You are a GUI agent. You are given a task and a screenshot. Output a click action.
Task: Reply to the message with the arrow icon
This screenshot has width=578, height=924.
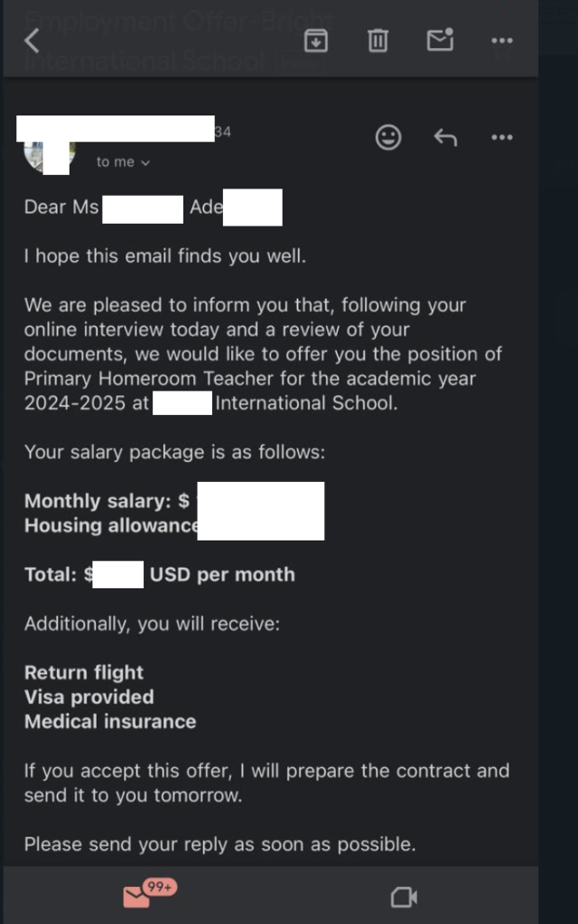445,137
